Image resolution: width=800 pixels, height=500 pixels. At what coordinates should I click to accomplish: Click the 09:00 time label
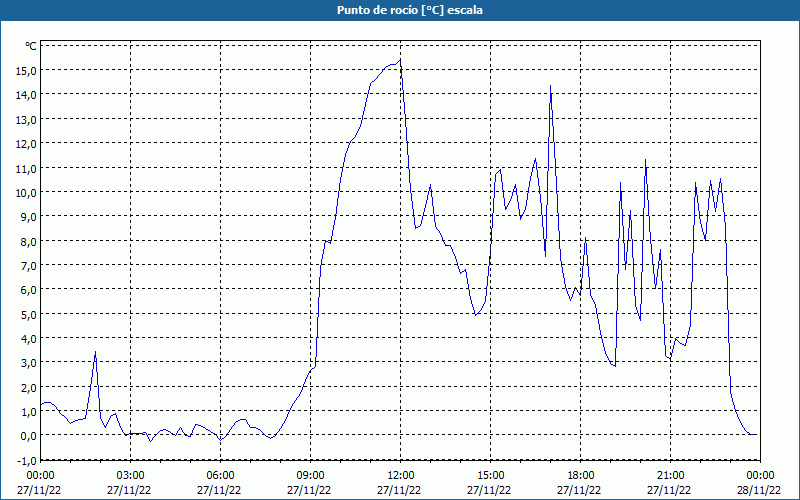[x=310, y=476]
